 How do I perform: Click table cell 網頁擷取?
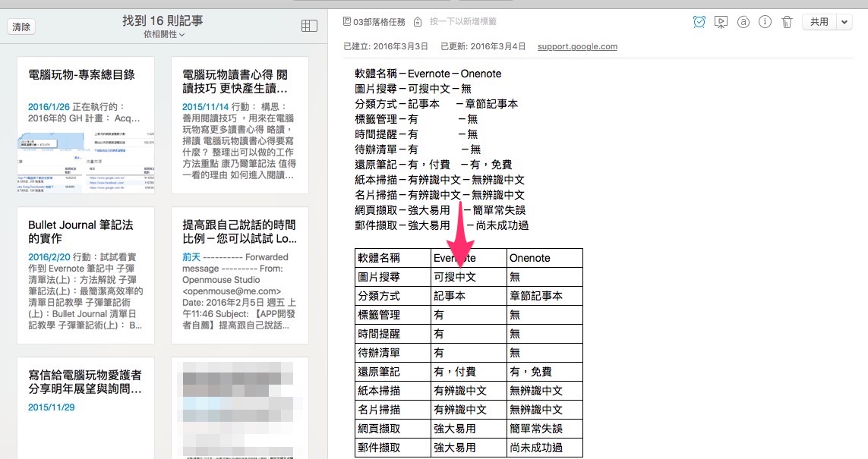click(x=393, y=429)
